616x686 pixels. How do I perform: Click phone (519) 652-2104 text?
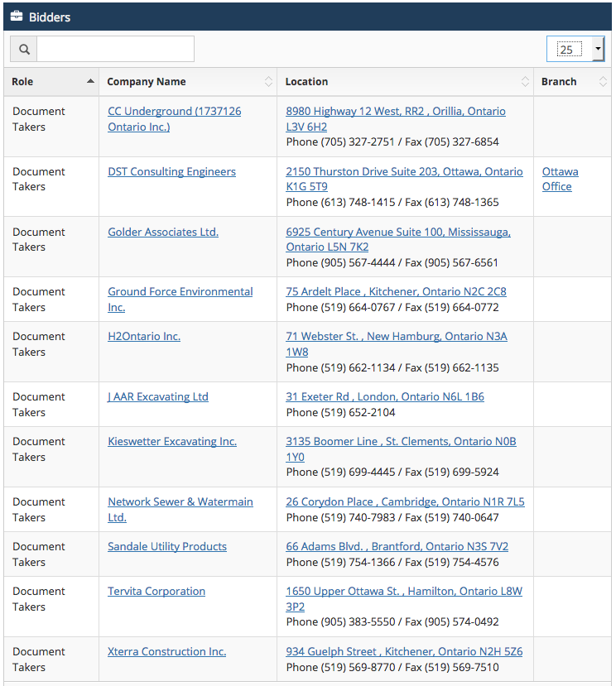(340, 412)
